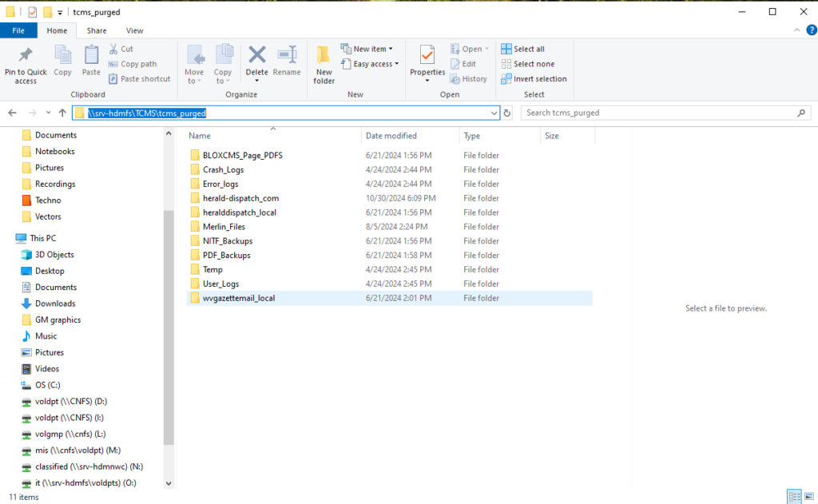Open the File menu
This screenshot has width=818, height=504.
click(x=18, y=30)
